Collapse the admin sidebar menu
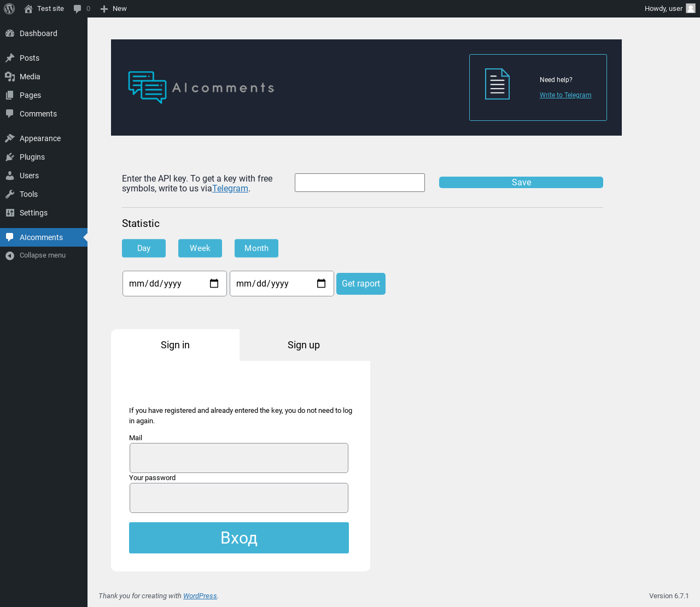The image size is (700, 607). point(44,255)
